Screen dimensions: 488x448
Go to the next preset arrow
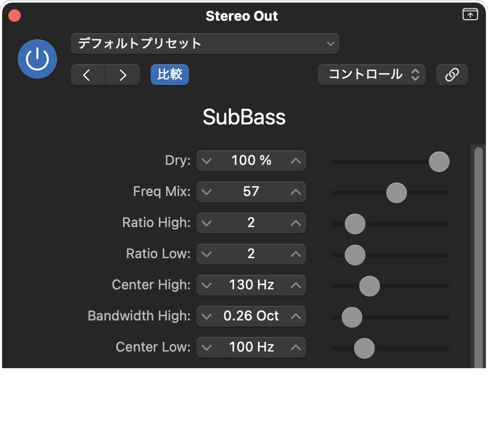tap(123, 75)
